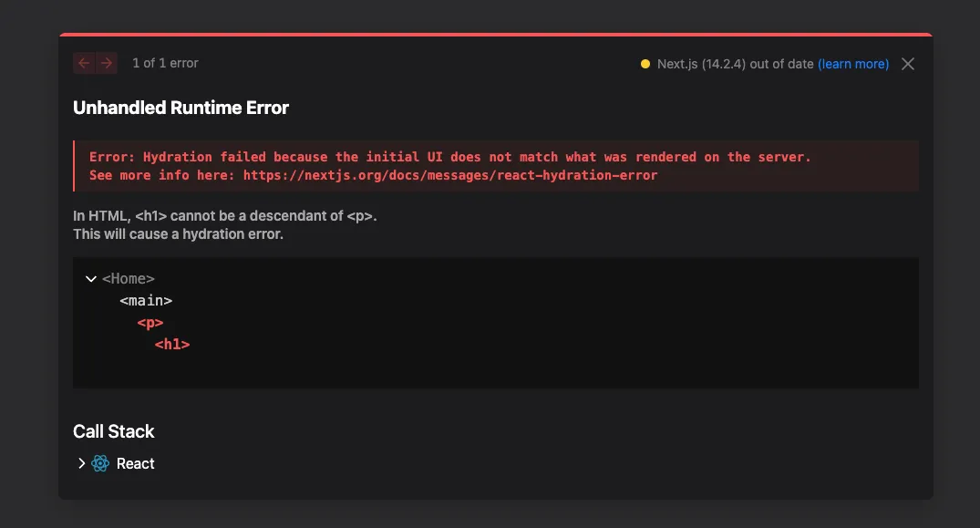Click the 'Unhandled Runtime Error' heading
This screenshot has width=980, height=528.
[181, 108]
